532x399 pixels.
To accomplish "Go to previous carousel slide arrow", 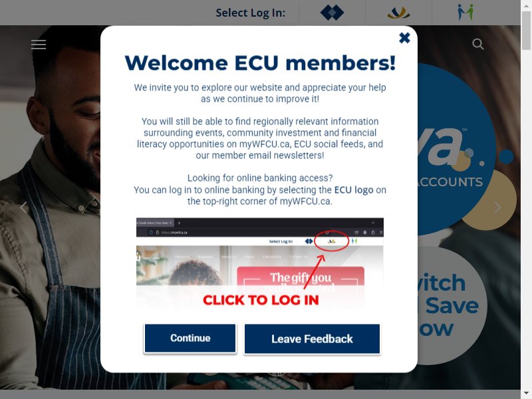I will (x=23, y=207).
